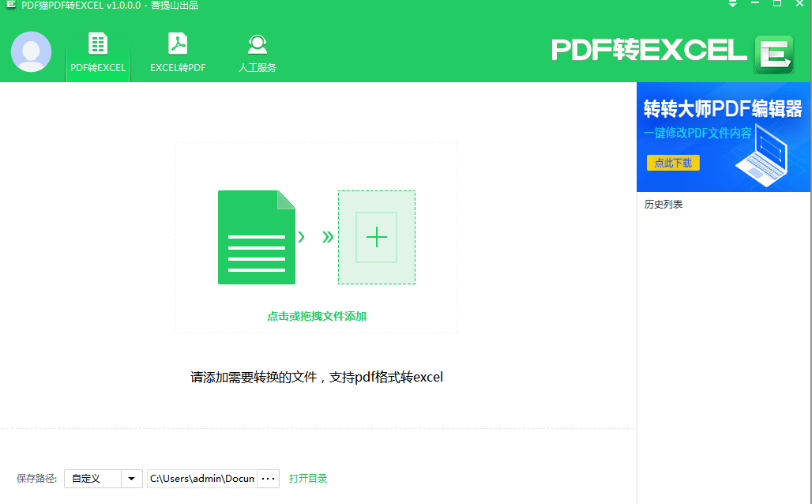The height and width of the screenshot is (504, 812).
Task: Minimize the application window
Action: 755,4
